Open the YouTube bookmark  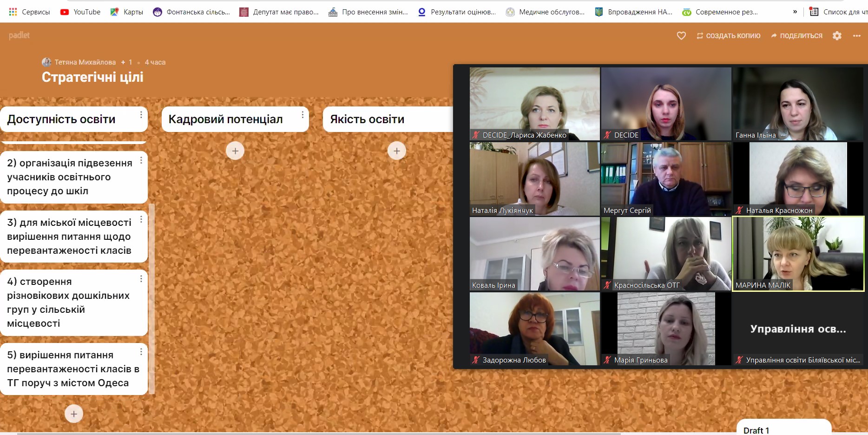point(80,12)
